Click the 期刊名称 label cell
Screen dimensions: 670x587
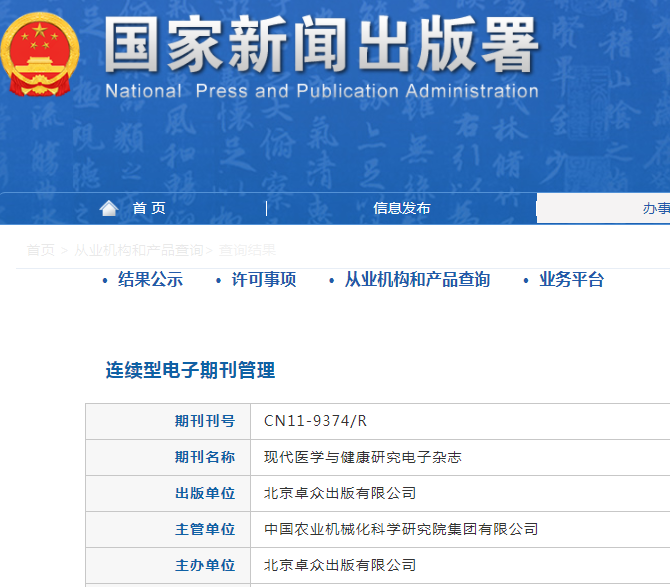168,457
